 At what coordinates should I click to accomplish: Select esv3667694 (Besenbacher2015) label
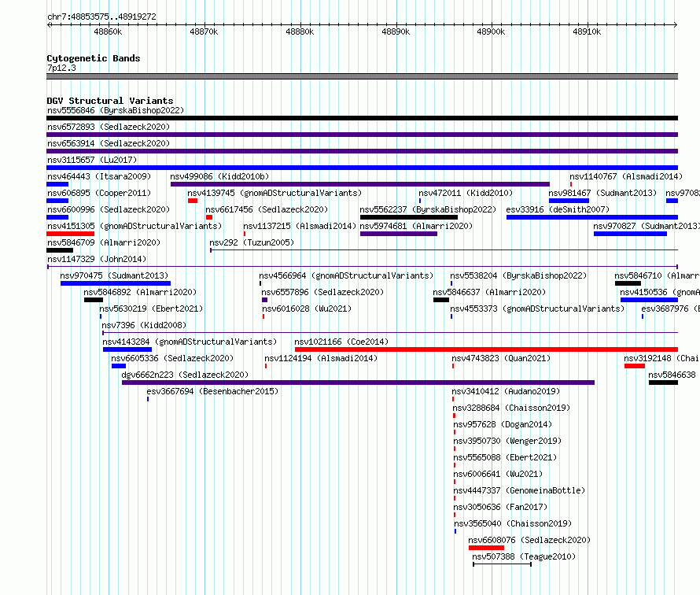point(212,391)
